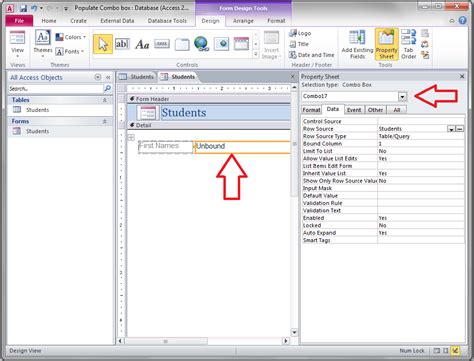
Task: Open the Event tab in Property Sheet
Action: coord(354,110)
